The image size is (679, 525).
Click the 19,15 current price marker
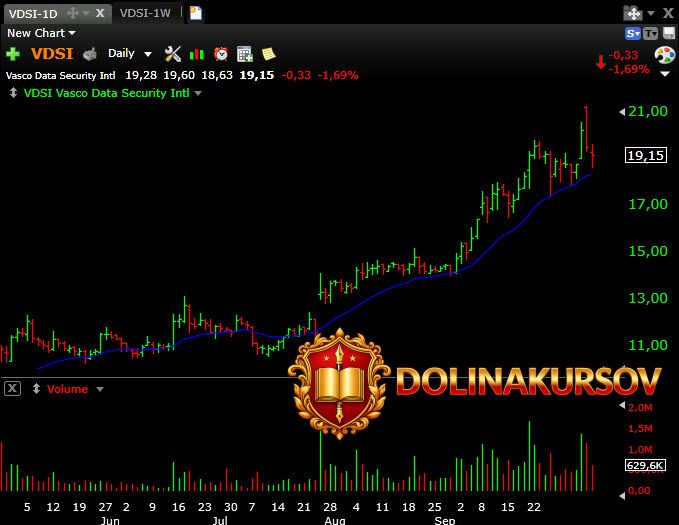645,156
